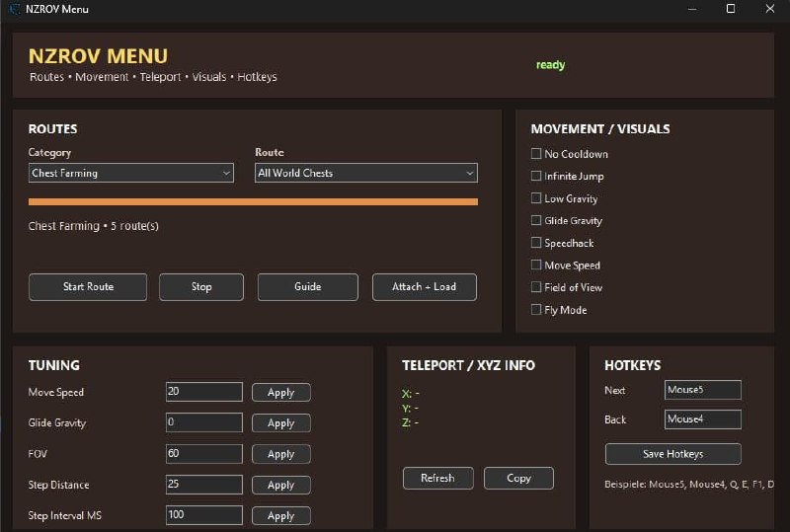Focus the Glide Gravity input field
The height and width of the screenshot is (532, 790).
click(x=204, y=422)
